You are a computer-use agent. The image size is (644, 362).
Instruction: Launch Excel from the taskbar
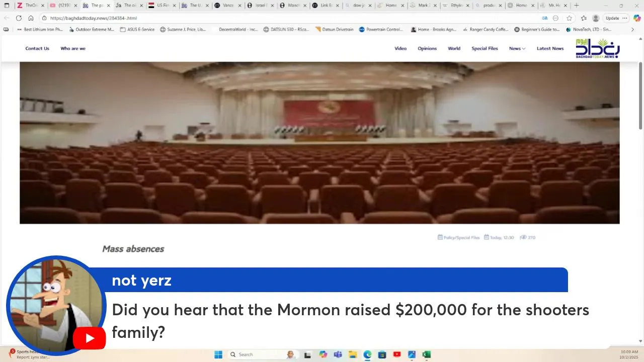[x=426, y=354]
